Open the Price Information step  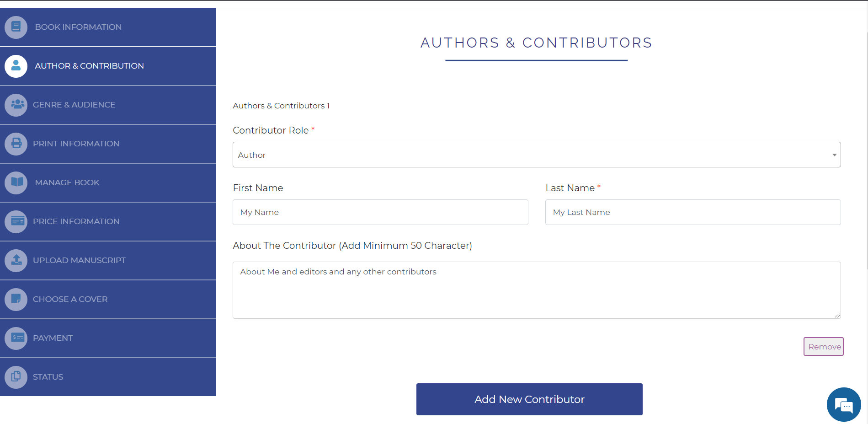(x=108, y=221)
